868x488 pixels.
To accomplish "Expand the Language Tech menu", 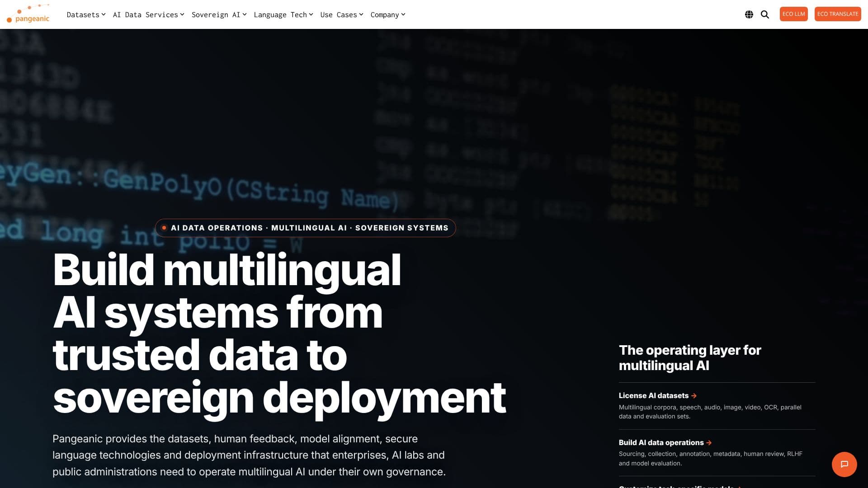I will pyautogui.click(x=283, y=14).
